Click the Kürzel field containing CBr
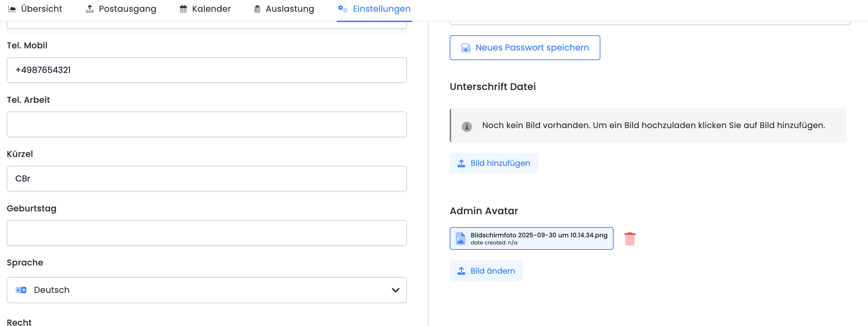 [207, 179]
